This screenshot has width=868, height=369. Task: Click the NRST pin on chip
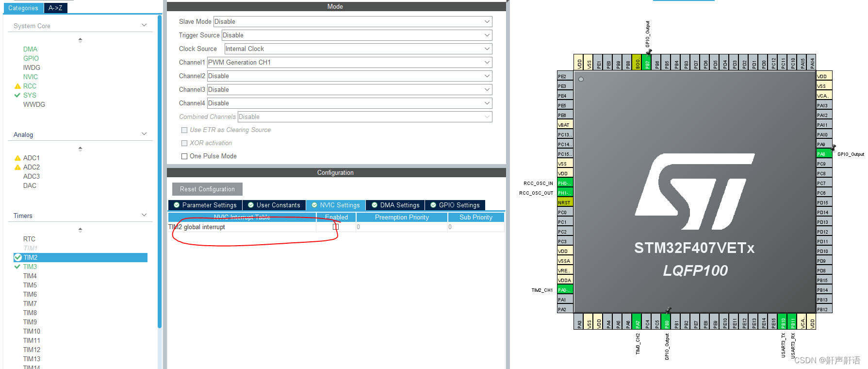pos(565,202)
